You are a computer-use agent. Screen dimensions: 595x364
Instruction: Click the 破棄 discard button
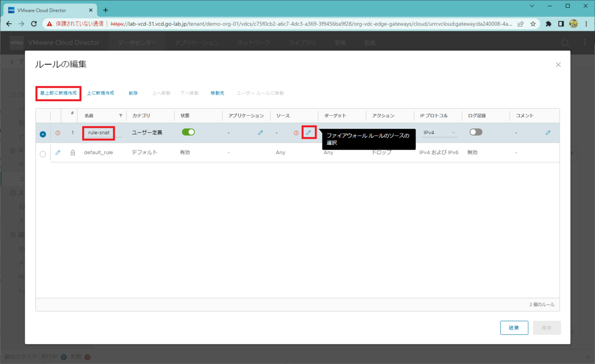[514, 328]
